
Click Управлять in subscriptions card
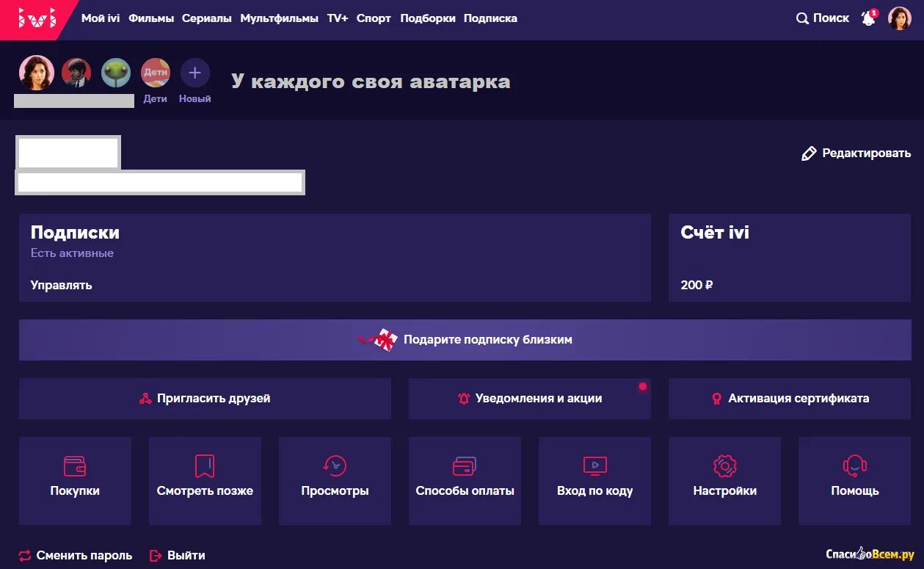[x=62, y=285]
